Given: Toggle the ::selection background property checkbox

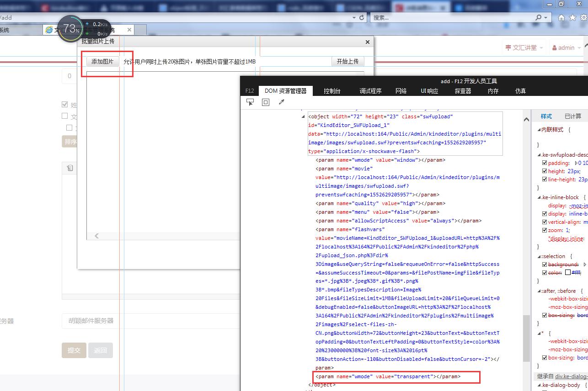Looking at the screenshot, I should [544, 264].
